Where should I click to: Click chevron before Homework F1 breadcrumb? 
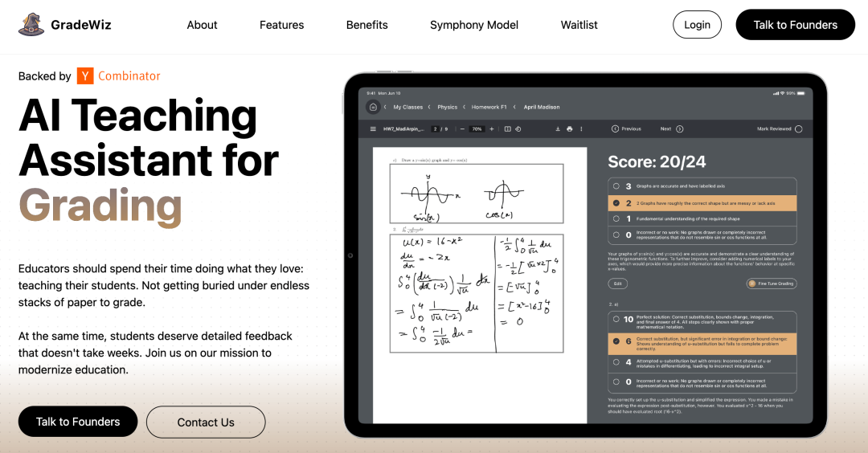464,107
